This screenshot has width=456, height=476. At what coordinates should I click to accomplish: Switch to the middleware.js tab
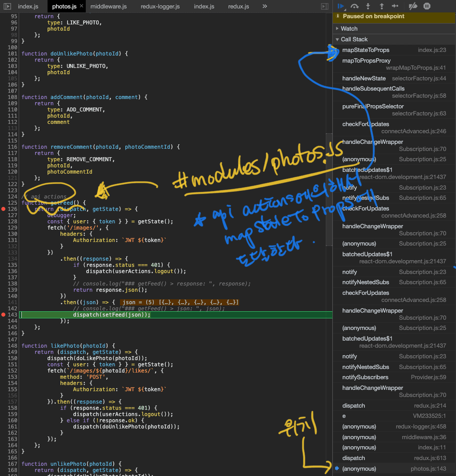[108, 7]
